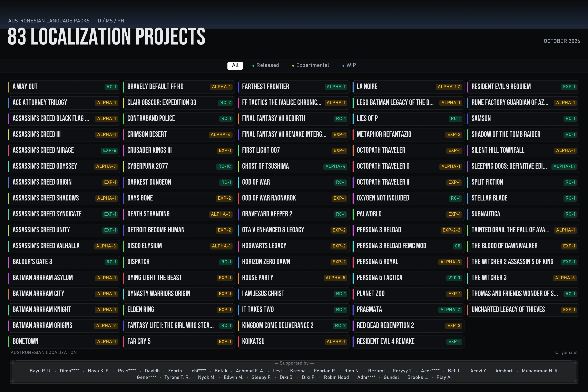
Task: Click the Far Cry 5 entry
Action: (179, 342)
